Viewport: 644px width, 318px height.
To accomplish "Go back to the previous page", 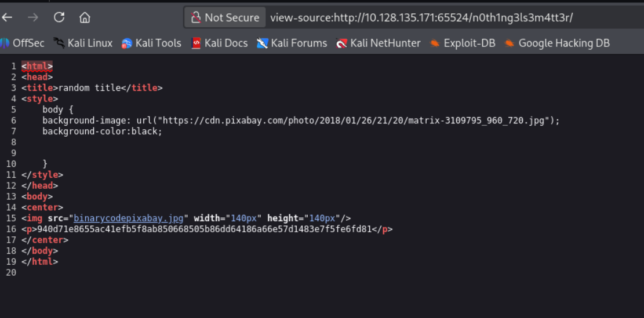I will point(7,17).
